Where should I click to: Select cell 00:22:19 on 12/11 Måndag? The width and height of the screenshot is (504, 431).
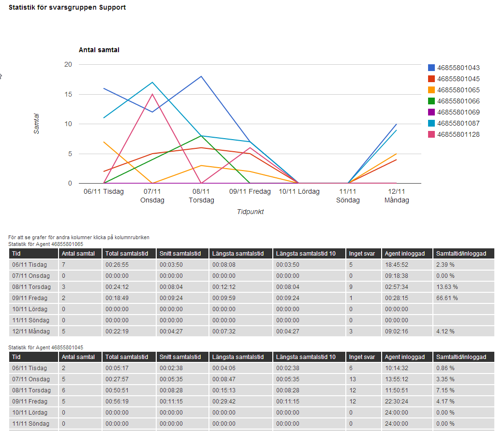coord(129,331)
